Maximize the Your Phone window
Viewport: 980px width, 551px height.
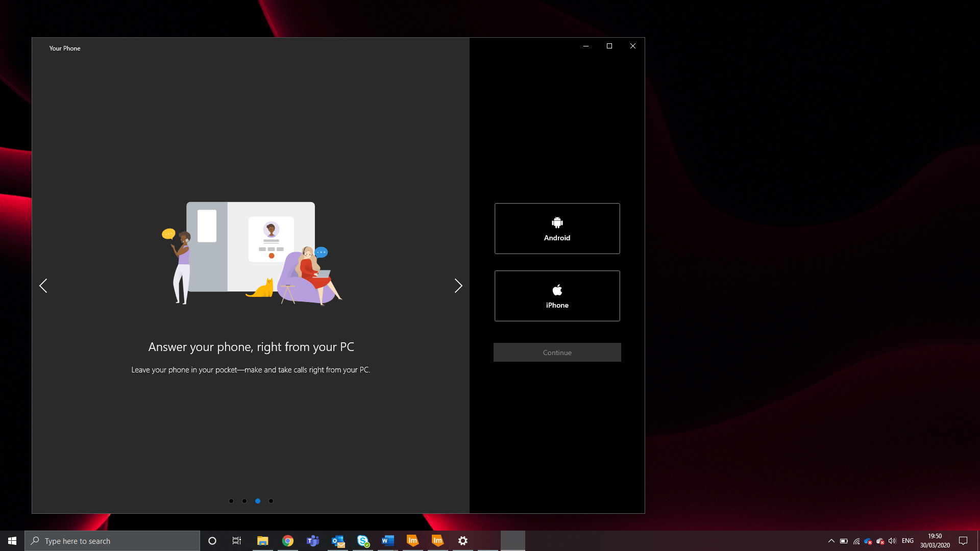click(609, 46)
